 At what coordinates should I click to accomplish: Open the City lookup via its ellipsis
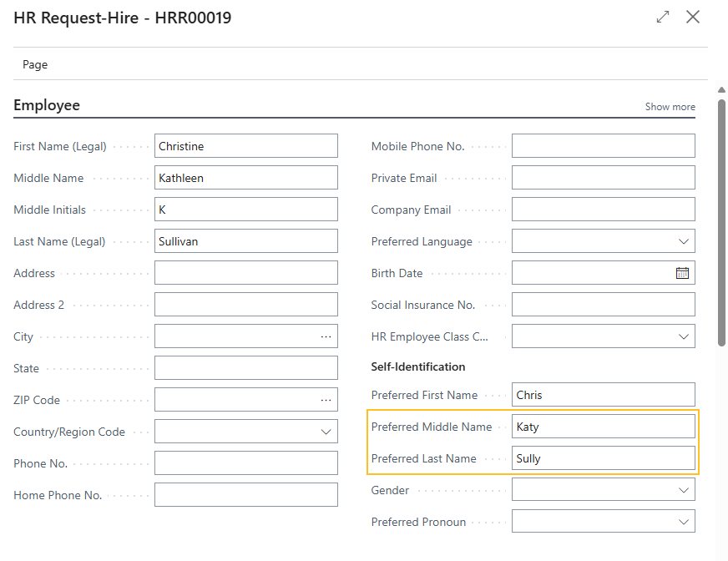(329, 336)
